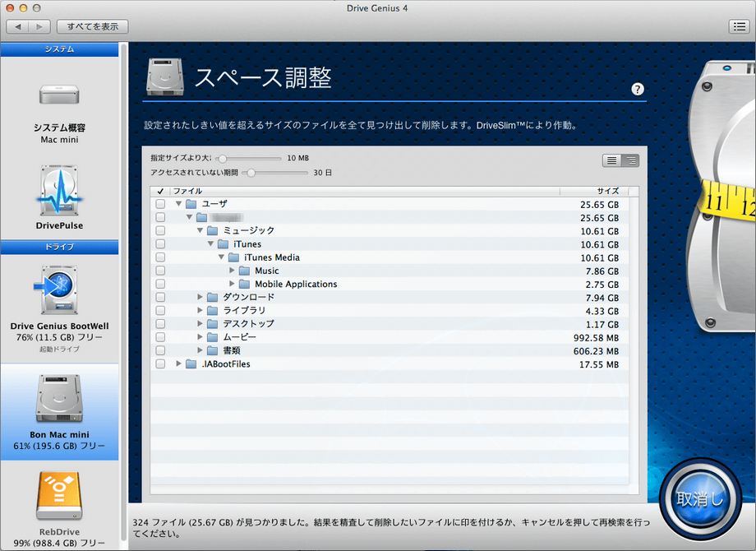
Task: Click the 4.33 GB size cell
Action: [602, 311]
